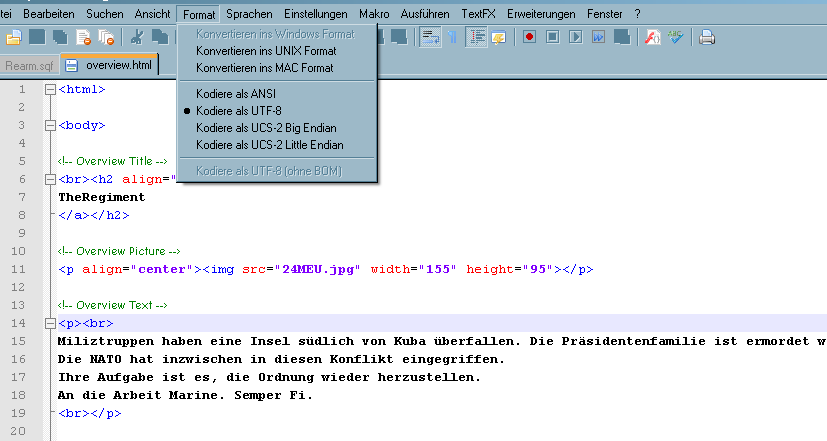This screenshot has height=441, width=827.
Task: Click the text TheRegiment on line 7
Action: (x=101, y=197)
